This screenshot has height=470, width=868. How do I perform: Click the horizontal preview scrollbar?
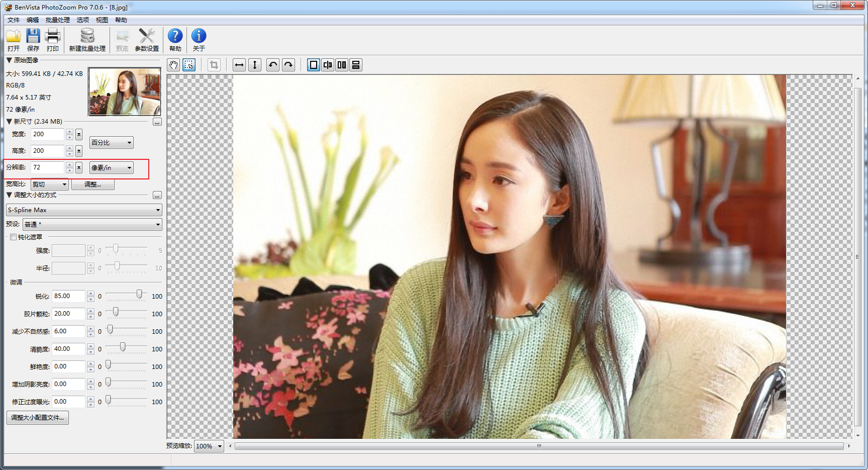[x=539, y=446]
